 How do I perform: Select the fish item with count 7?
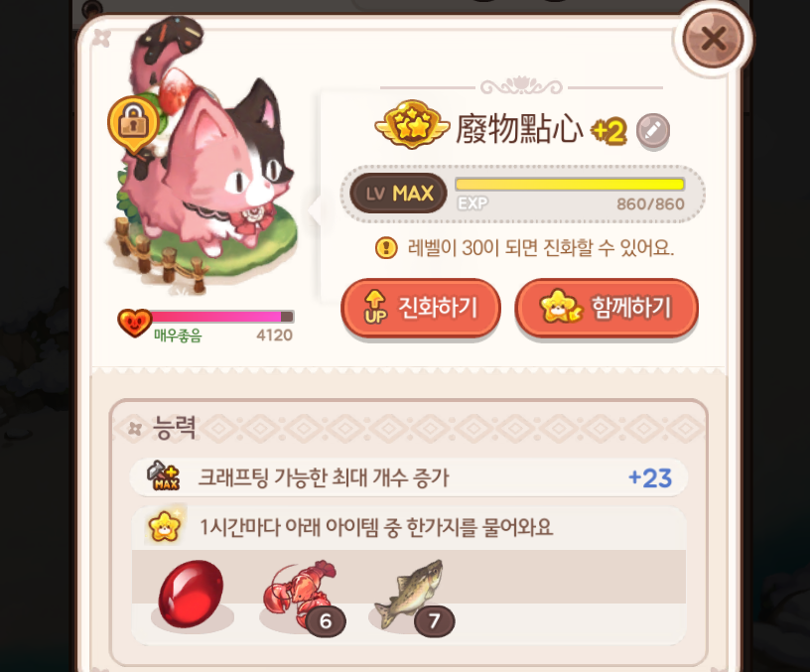click(x=412, y=597)
